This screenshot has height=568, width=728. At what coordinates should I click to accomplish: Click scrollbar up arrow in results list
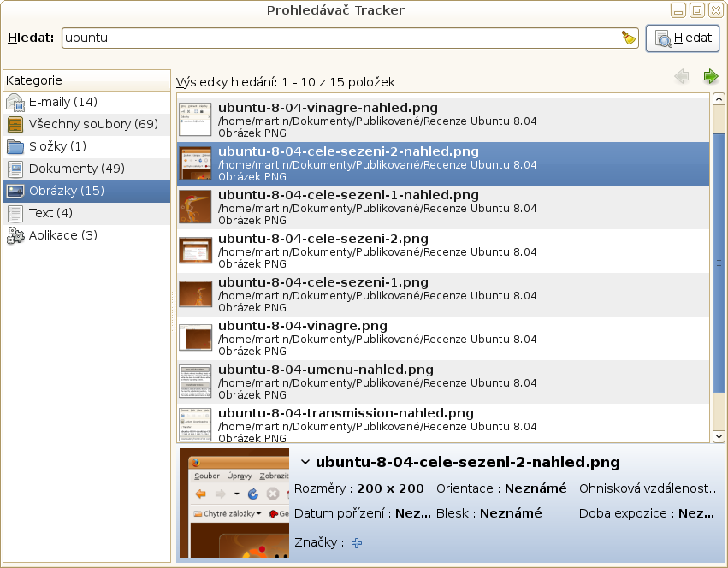(719, 99)
